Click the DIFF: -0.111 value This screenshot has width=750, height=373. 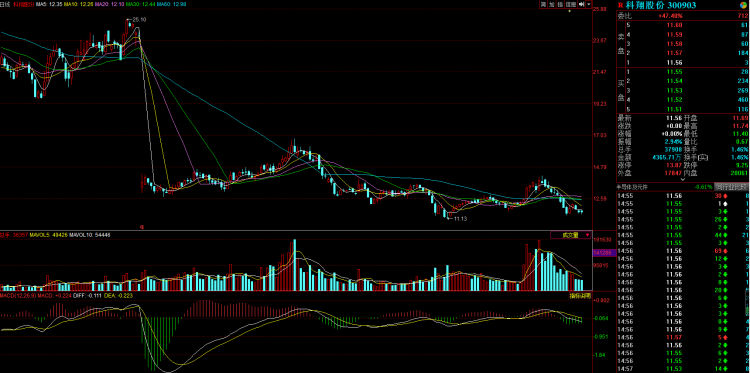87,296
